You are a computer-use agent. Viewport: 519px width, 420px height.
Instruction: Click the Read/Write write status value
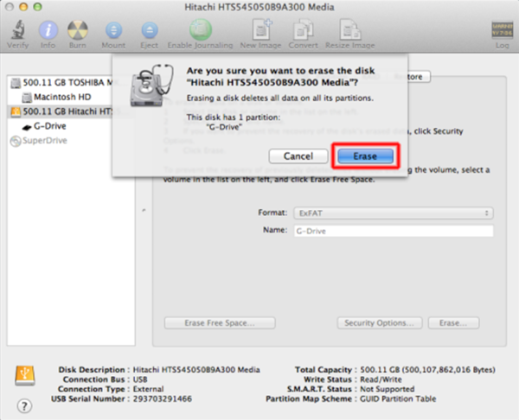click(x=381, y=379)
